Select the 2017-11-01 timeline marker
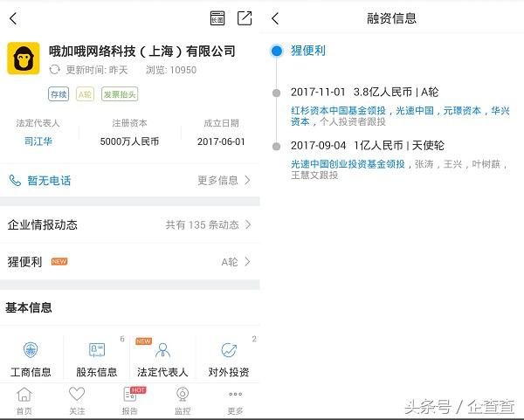 [276, 93]
